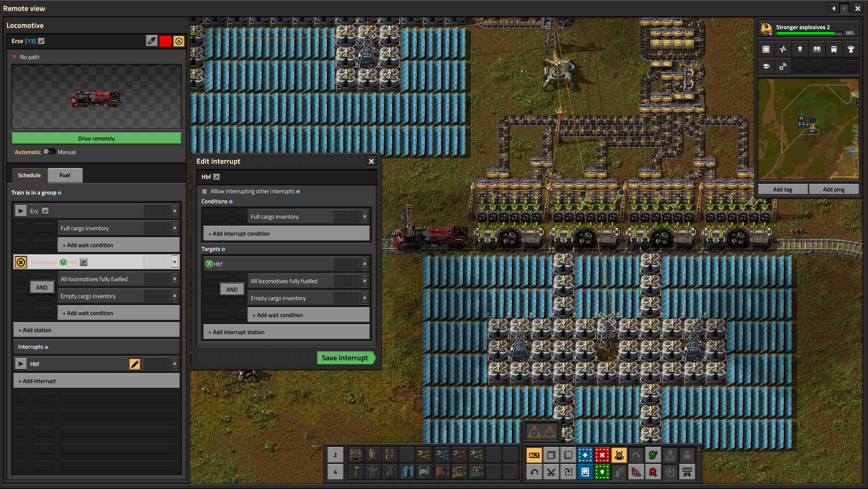Select the undo shortcut arrow
Screen dimensions: 868x489
pyautogui.click(x=534, y=472)
